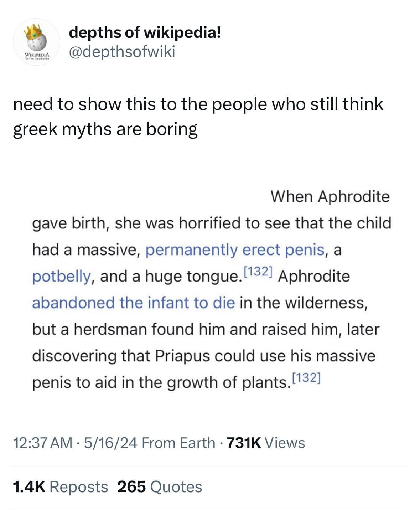Image resolution: width=420 pixels, height=510 pixels.
Task: Open the 1.4K Reposts list
Action: pyautogui.click(x=60, y=487)
